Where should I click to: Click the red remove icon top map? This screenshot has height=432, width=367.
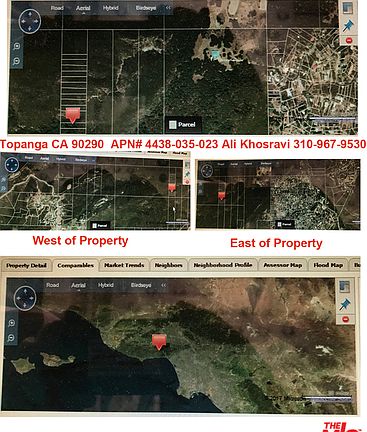(x=349, y=40)
